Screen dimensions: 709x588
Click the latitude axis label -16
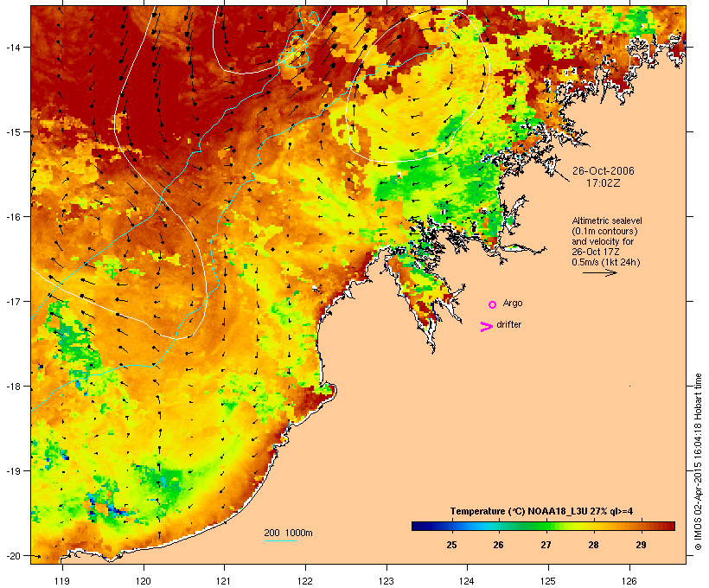coord(12,217)
